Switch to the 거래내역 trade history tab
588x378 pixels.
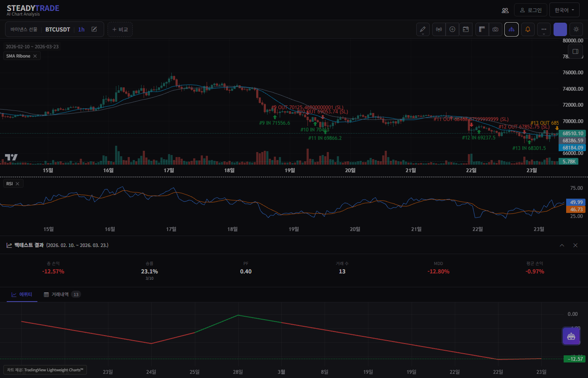tap(62, 294)
